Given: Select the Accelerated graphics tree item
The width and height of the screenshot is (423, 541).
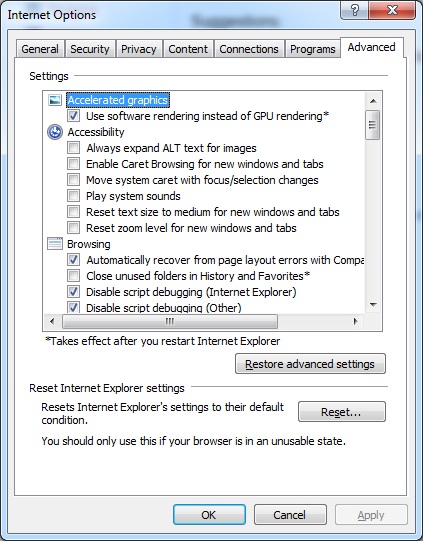Looking at the screenshot, I should [118, 100].
